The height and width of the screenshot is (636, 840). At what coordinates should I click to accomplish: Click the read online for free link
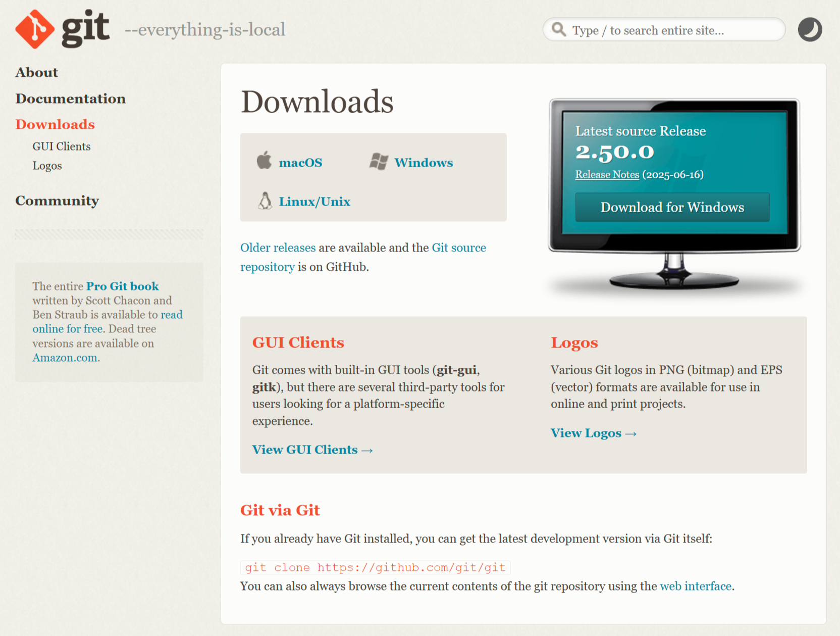[x=108, y=322]
